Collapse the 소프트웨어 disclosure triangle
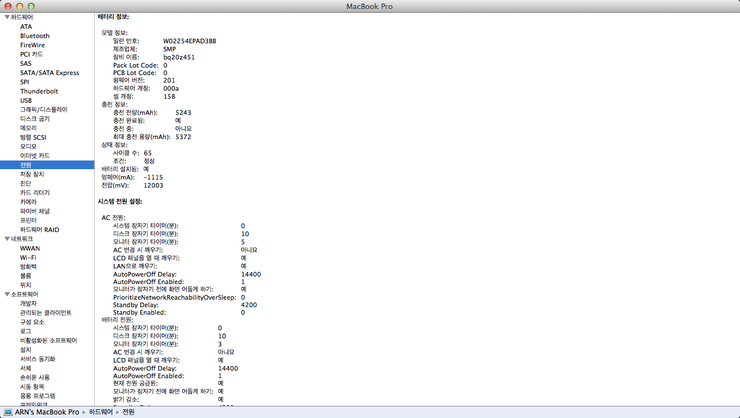Screen dimensions: 740x418 click(6, 294)
